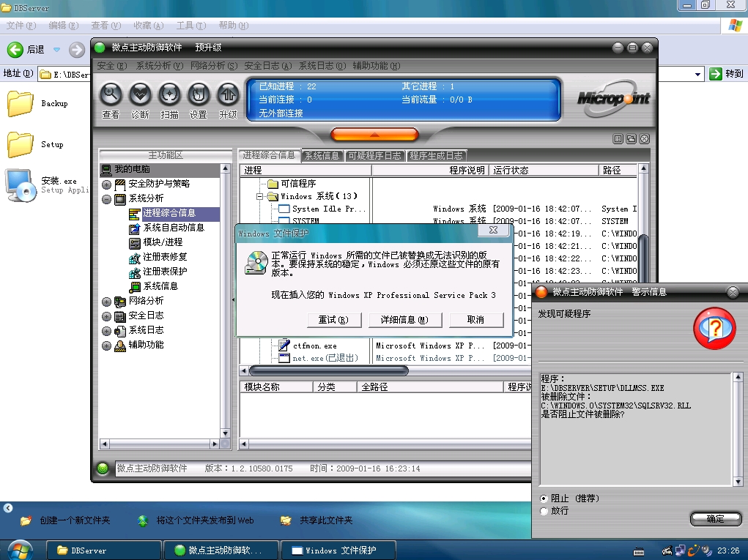Open the 系统分析(V) menu

pyautogui.click(x=159, y=66)
